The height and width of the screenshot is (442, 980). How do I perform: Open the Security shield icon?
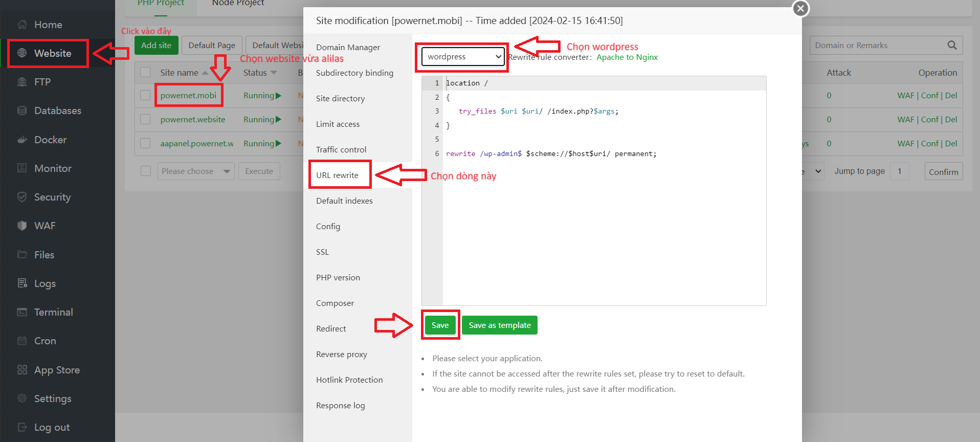click(22, 197)
